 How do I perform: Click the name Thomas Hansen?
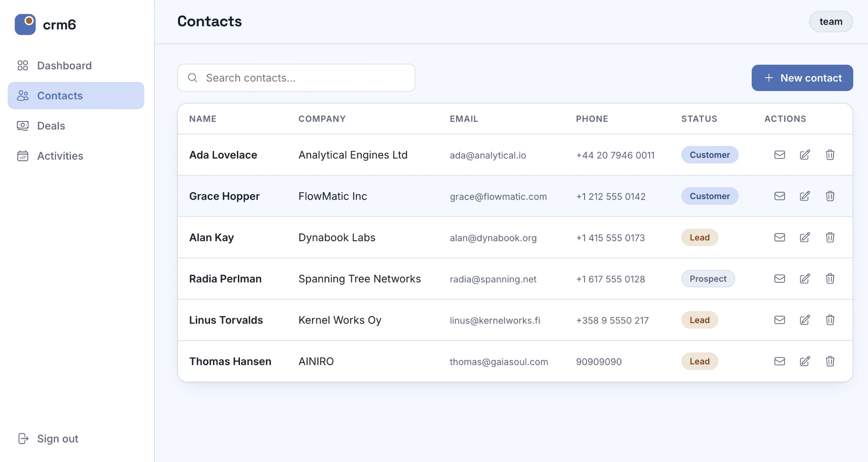pos(230,361)
